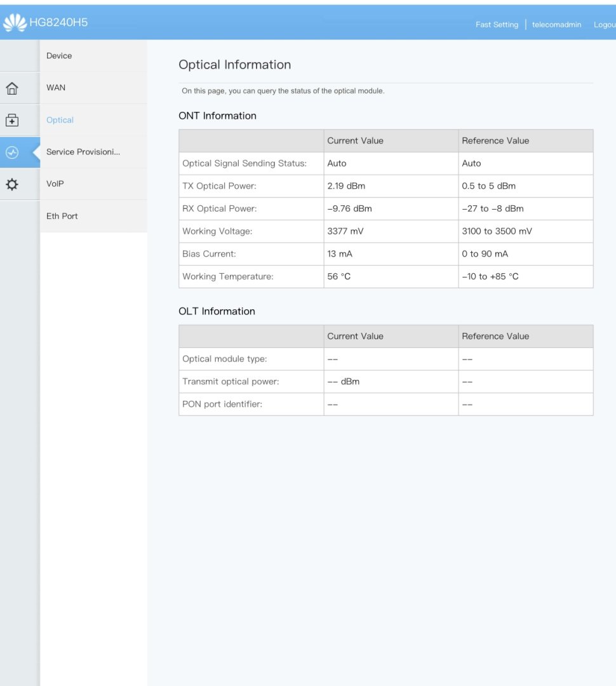Click the 0.5 to 5 dBm reference

[x=489, y=186]
